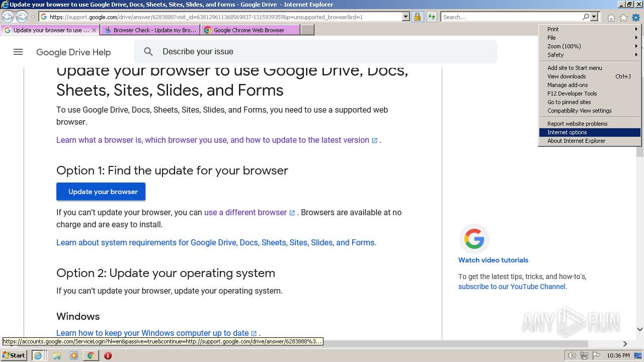The width and height of the screenshot is (644, 362).
Task: Click the network tray icon
Action: click(584, 355)
